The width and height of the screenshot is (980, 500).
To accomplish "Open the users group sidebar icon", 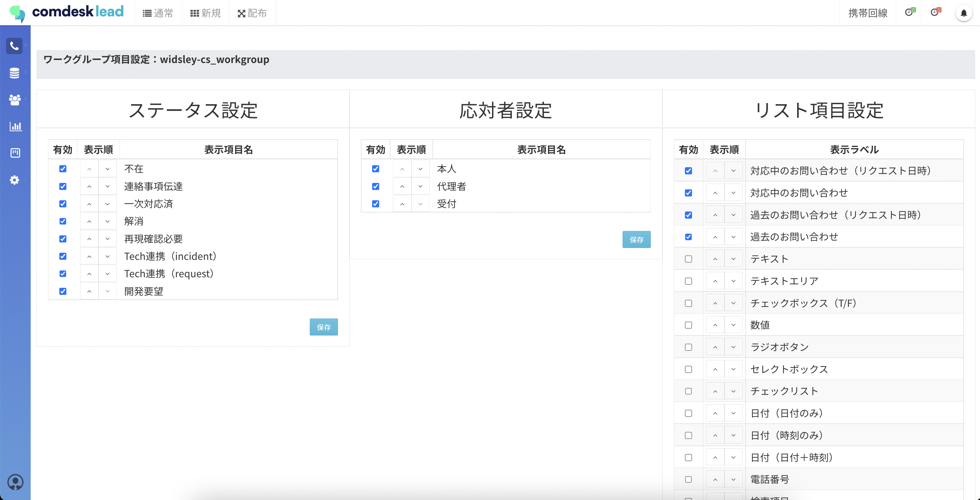I will click(x=14, y=99).
